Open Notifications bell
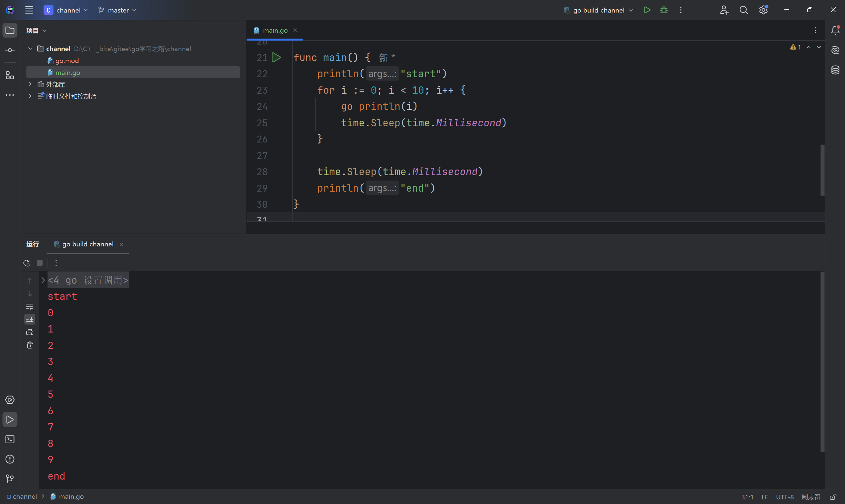845x504 pixels. (x=835, y=31)
